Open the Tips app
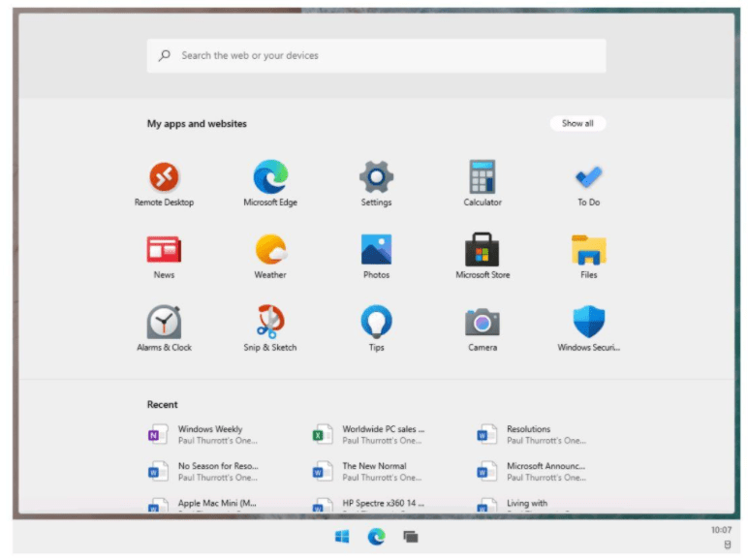This screenshot has height=560, width=748. coord(376,323)
